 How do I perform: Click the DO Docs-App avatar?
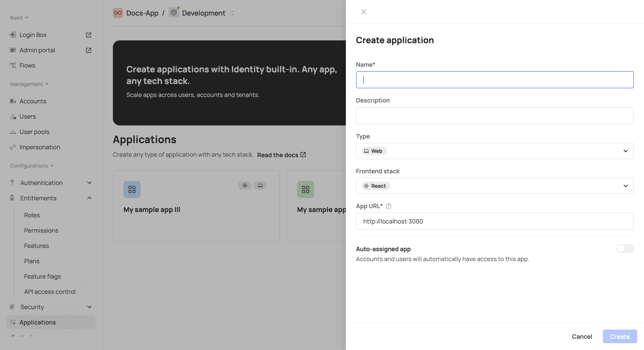point(118,13)
